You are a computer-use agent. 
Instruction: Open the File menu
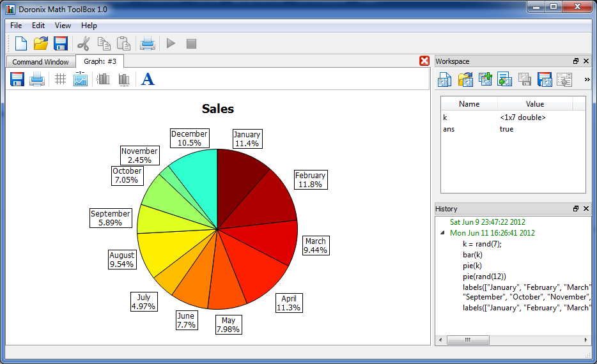[x=16, y=26]
